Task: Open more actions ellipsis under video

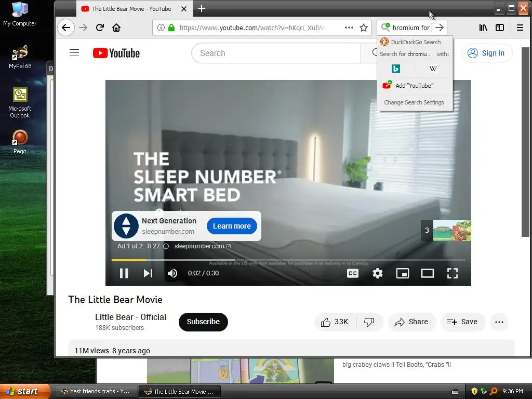Action: coord(499,322)
